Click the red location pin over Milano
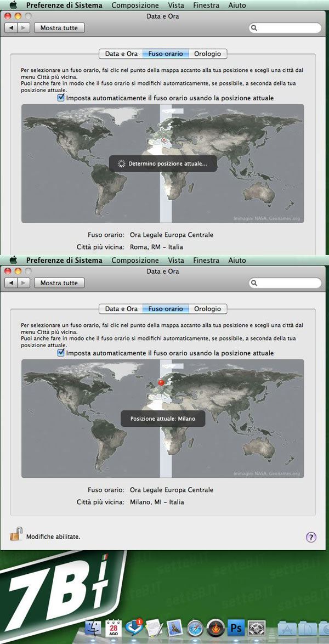The image size is (329, 644). click(161, 382)
